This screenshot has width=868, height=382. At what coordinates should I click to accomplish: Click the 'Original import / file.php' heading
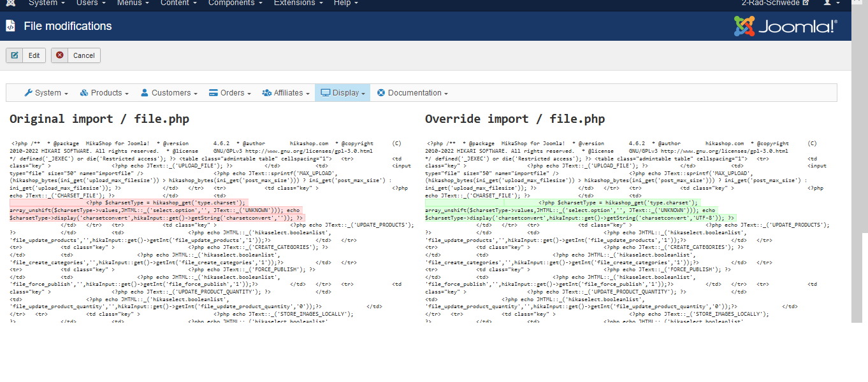[99, 119]
